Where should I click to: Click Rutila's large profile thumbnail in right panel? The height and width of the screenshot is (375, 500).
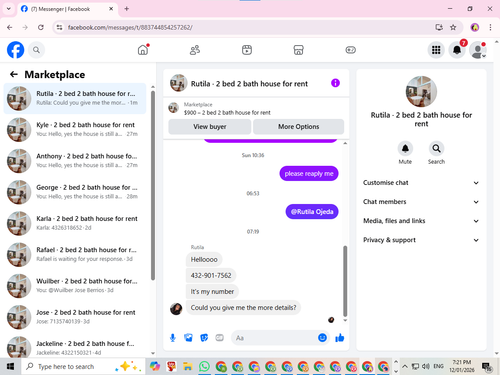421,91
